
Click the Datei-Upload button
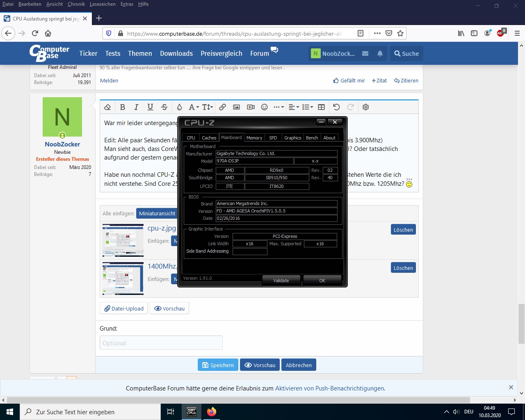(x=124, y=308)
